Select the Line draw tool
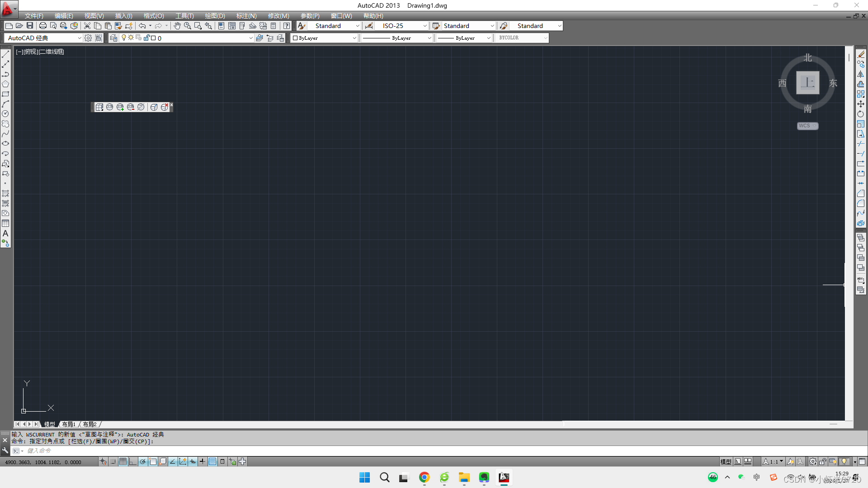The width and height of the screenshot is (868, 488). click(x=5, y=54)
